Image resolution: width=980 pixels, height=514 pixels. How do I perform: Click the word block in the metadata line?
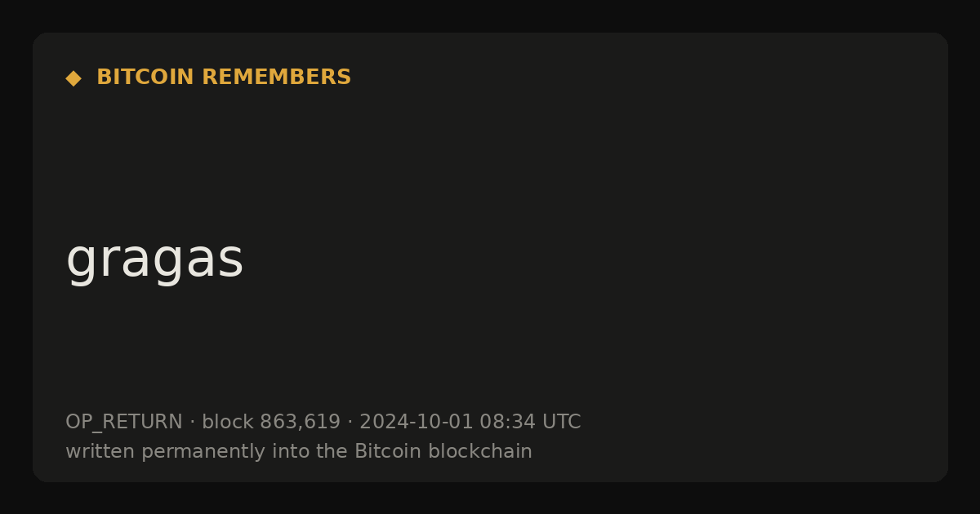click(228, 423)
